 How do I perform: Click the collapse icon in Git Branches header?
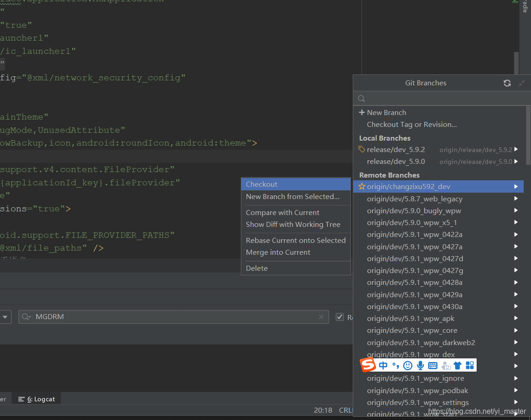522,83
